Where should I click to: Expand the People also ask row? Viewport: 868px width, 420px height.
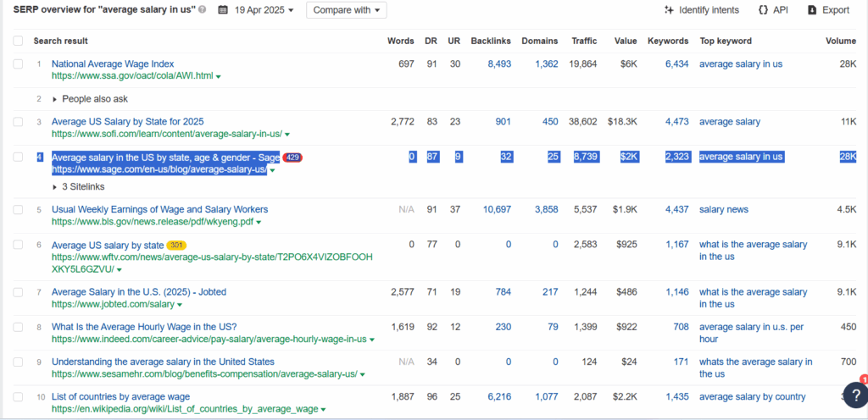pos(90,99)
